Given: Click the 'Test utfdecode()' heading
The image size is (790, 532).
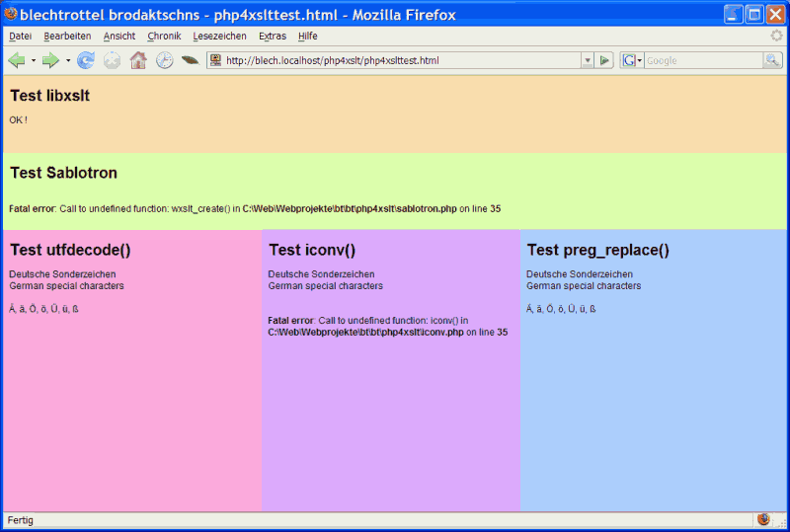Looking at the screenshot, I should [70, 250].
